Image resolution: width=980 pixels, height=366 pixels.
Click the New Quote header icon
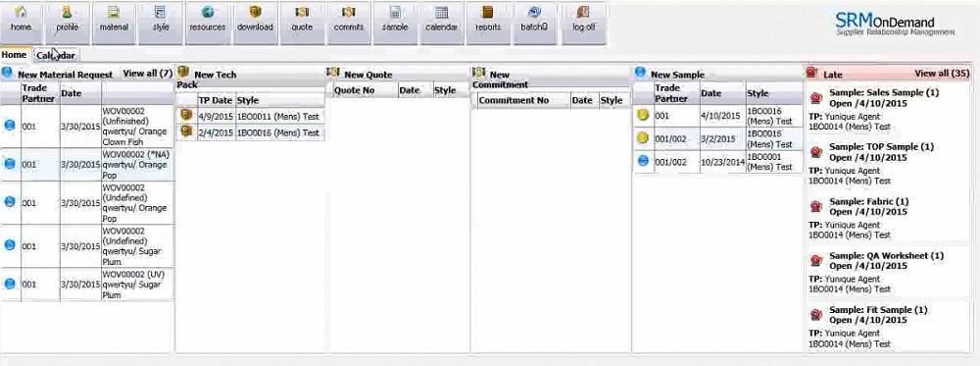click(333, 72)
